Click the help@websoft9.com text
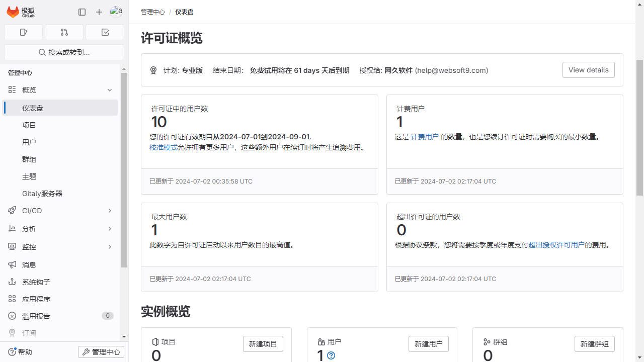Screen dimensions: 644x362 pyautogui.click(x=451, y=70)
